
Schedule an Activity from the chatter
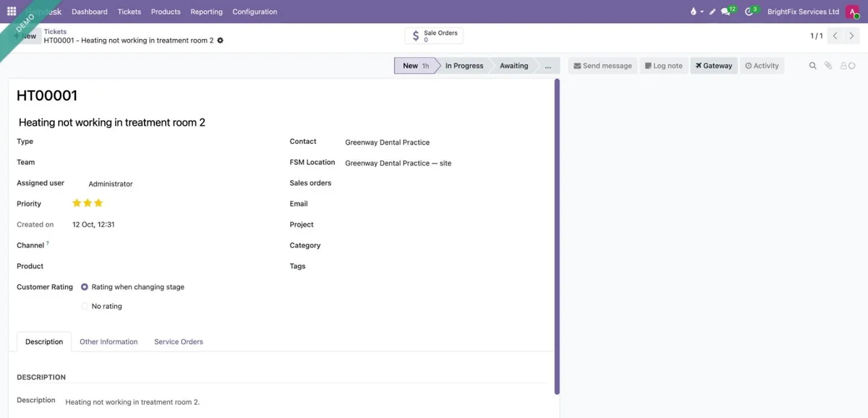tap(762, 66)
